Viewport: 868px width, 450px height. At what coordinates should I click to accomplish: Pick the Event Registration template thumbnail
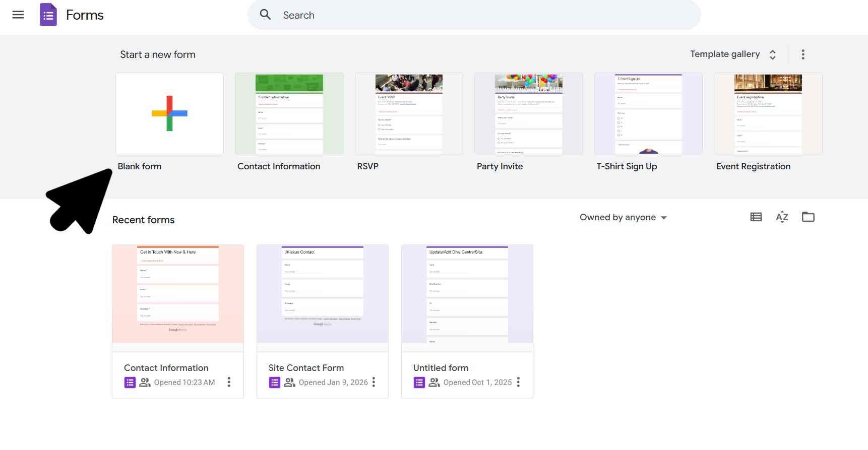[768, 113]
